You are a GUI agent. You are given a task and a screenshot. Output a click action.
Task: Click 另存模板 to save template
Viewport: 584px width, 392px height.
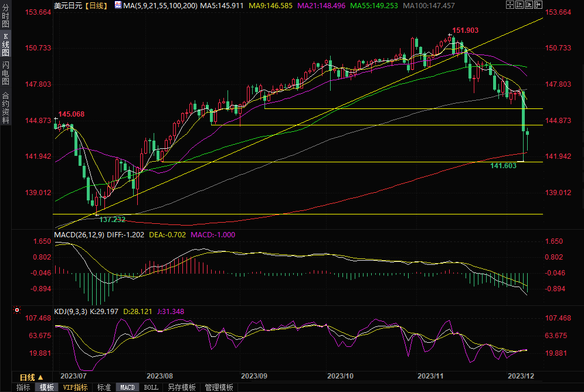[182, 387]
